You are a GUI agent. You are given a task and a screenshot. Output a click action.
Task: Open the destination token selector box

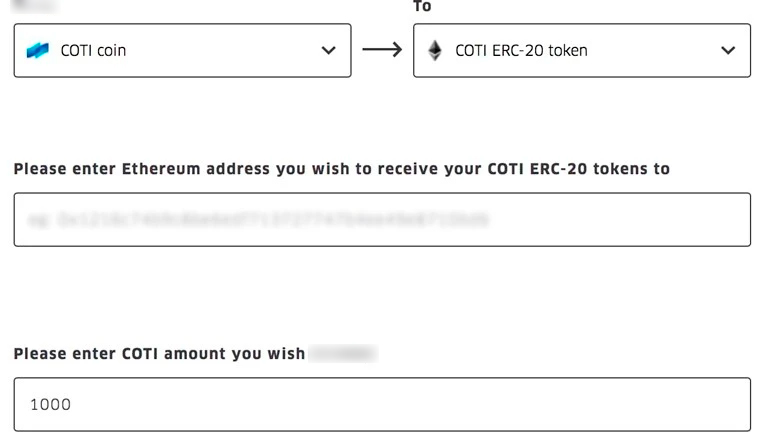[x=581, y=50]
